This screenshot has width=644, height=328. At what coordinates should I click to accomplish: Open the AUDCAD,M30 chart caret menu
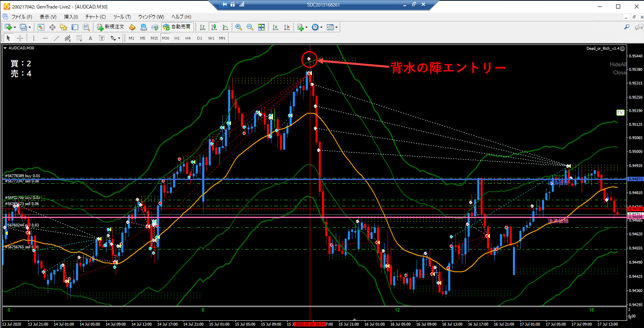5,48
